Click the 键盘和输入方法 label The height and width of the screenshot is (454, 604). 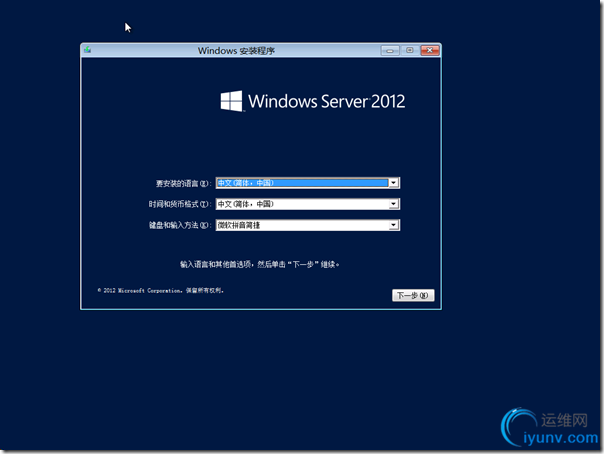[x=180, y=225]
